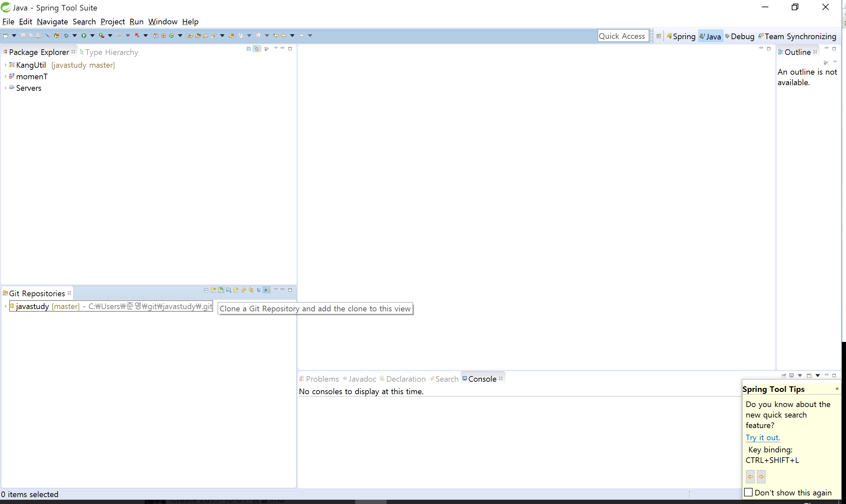The width and height of the screenshot is (846, 504).
Task: Check Don't show this again checkbox
Action: (749, 492)
